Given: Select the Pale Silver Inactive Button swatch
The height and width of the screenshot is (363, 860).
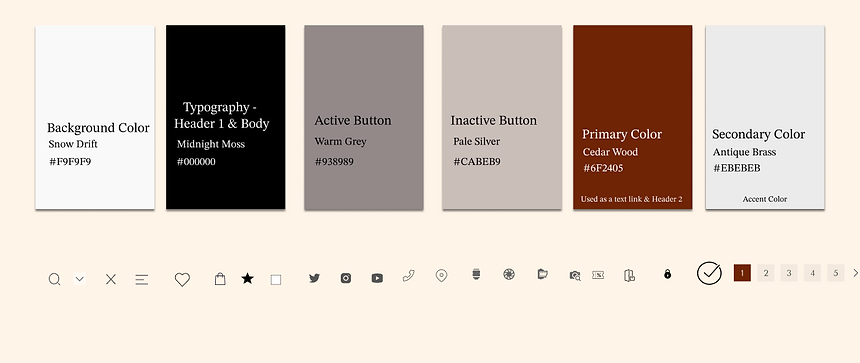Looking at the screenshot, I should 502,117.
